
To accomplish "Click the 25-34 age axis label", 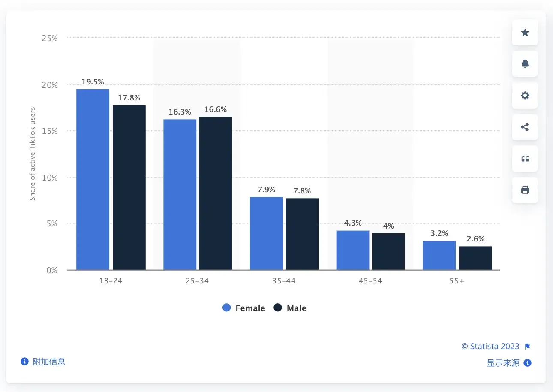I will (198, 281).
